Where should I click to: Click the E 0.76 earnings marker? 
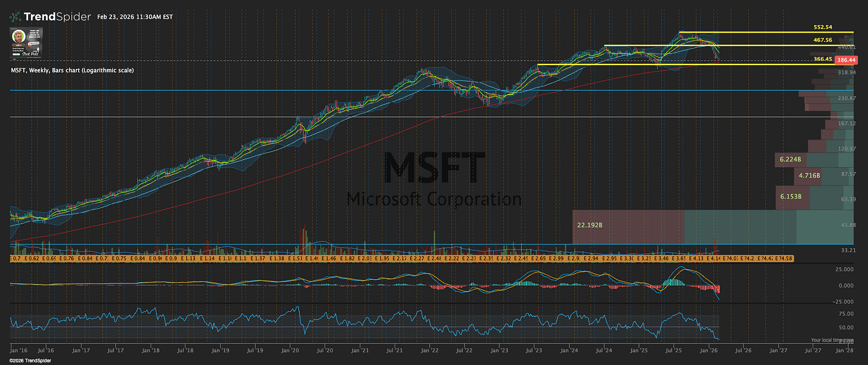point(66,258)
